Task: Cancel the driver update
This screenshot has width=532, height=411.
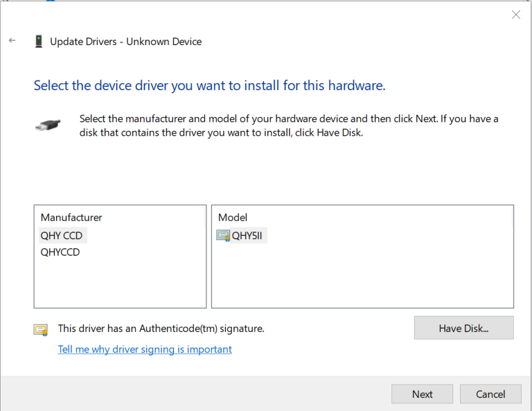Action: 490,394
